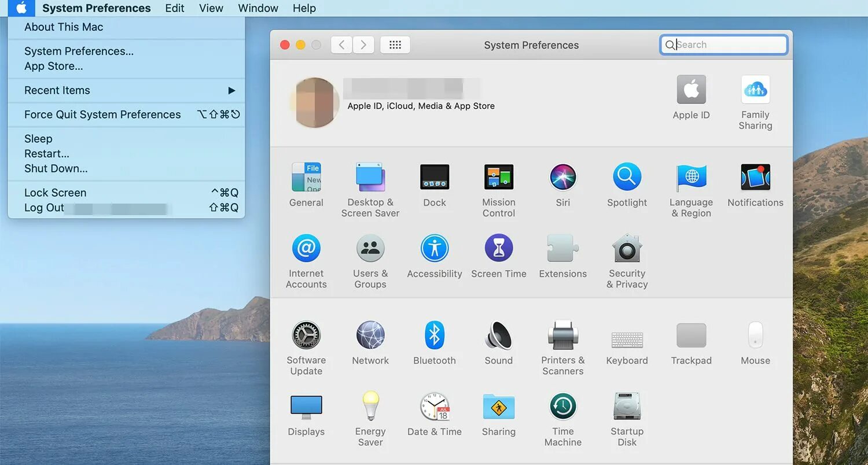Open Internet Accounts pane
The width and height of the screenshot is (868, 465).
[x=306, y=261]
